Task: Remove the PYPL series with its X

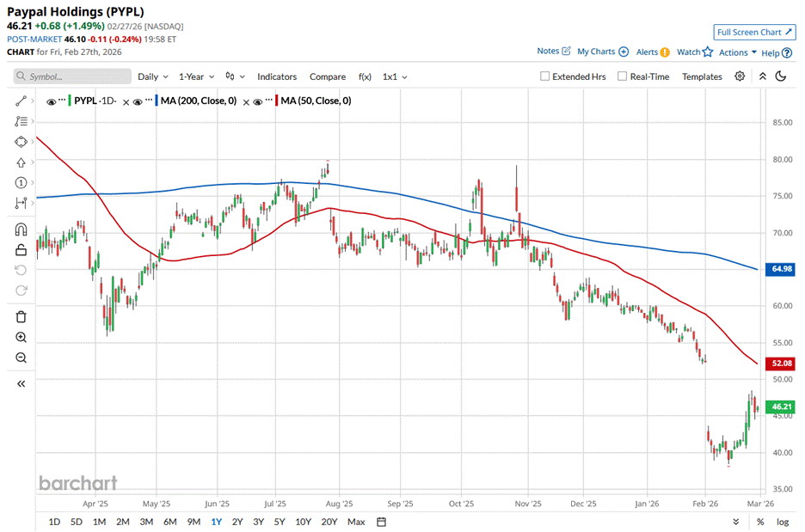Action: [126, 102]
